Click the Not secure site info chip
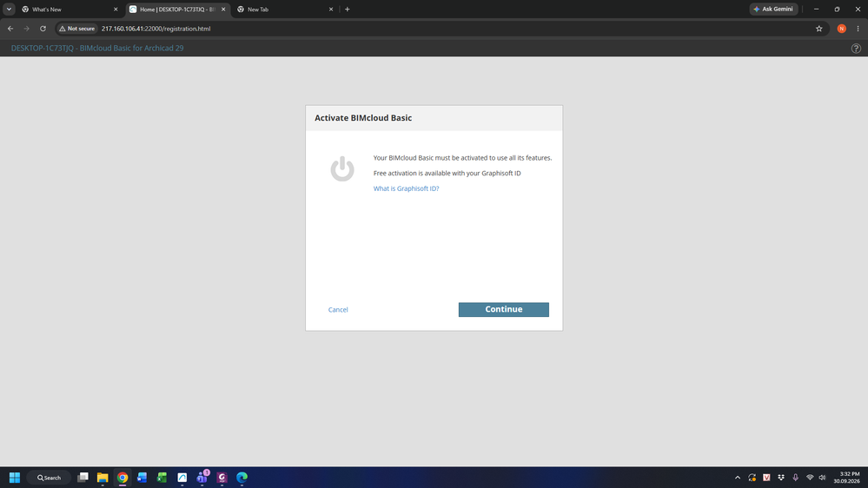The image size is (868, 488). [x=77, y=29]
